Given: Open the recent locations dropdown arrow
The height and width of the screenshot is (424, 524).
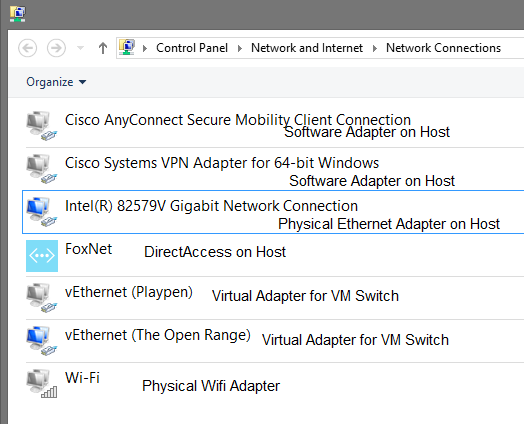Looking at the screenshot, I should (80, 48).
